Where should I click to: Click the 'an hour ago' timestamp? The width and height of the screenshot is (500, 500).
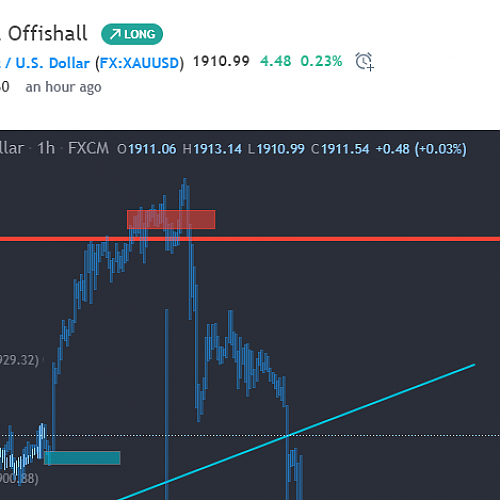(x=63, y=87)
